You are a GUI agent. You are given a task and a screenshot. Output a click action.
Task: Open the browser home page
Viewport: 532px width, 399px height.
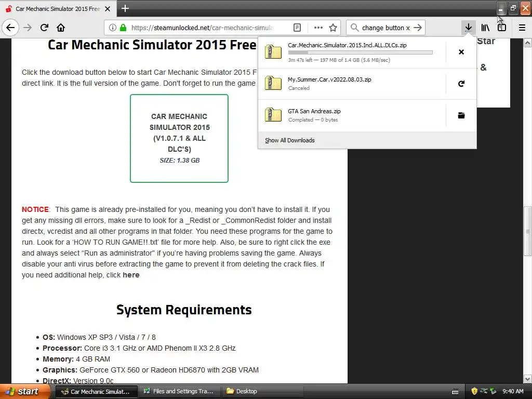click(61, 28)
